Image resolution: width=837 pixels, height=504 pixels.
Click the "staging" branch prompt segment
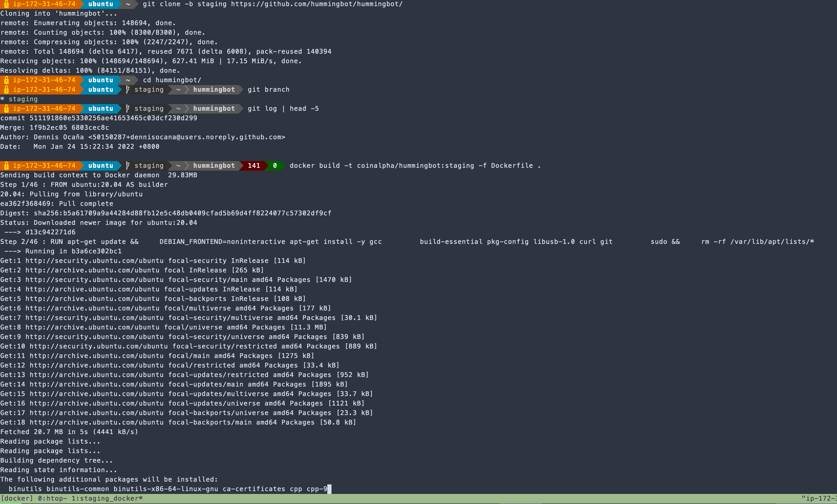149,89
